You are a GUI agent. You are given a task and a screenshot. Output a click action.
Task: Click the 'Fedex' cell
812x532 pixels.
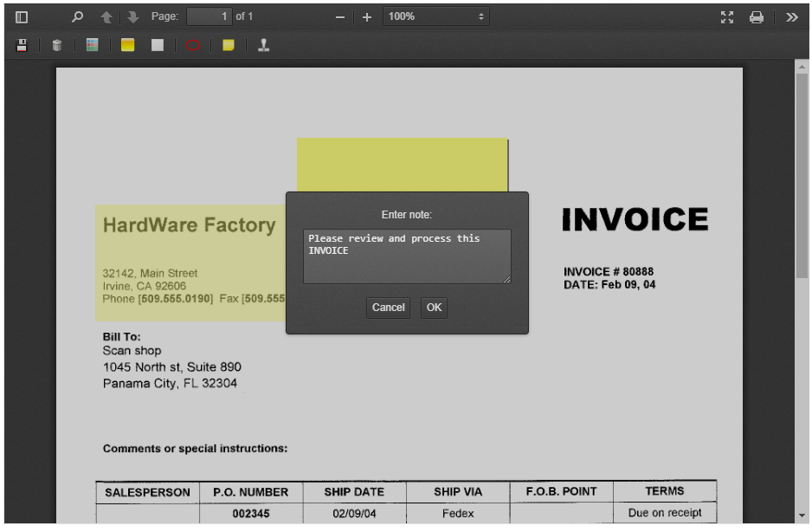(458, 513)
